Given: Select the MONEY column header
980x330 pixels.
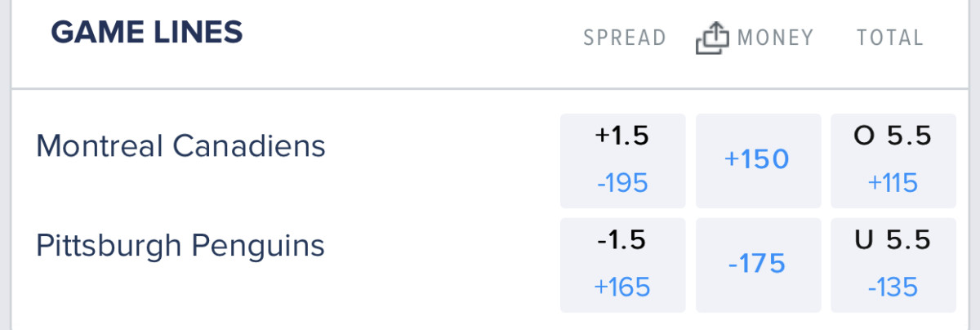Looking at the screenshot, I should (x=775, y=38).
